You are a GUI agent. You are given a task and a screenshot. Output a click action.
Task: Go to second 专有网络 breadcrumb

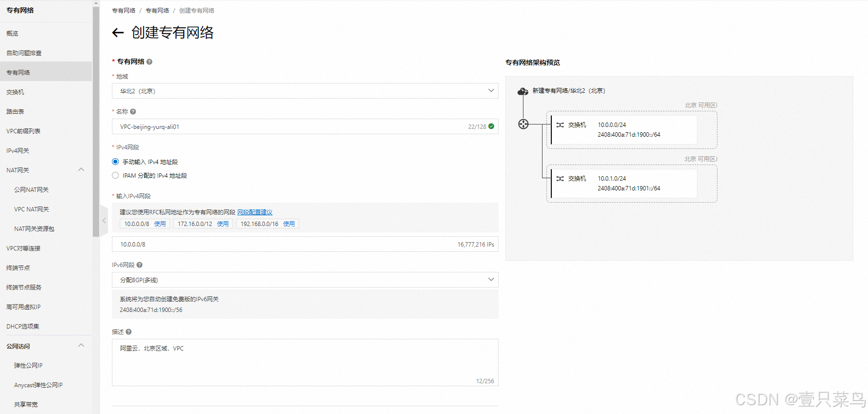[157, 11]
